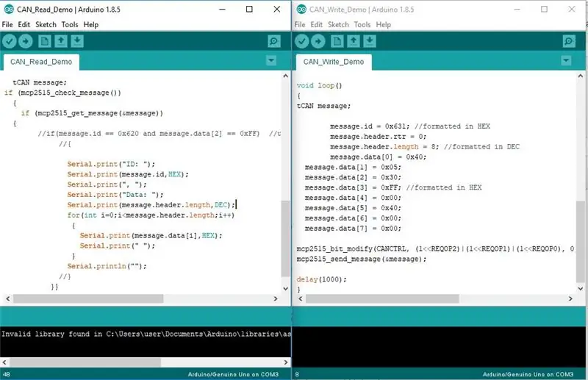588x380 pixels.
Task: Open File menu in CAN_Write_Demo window
Action: [x=300, y=25]
